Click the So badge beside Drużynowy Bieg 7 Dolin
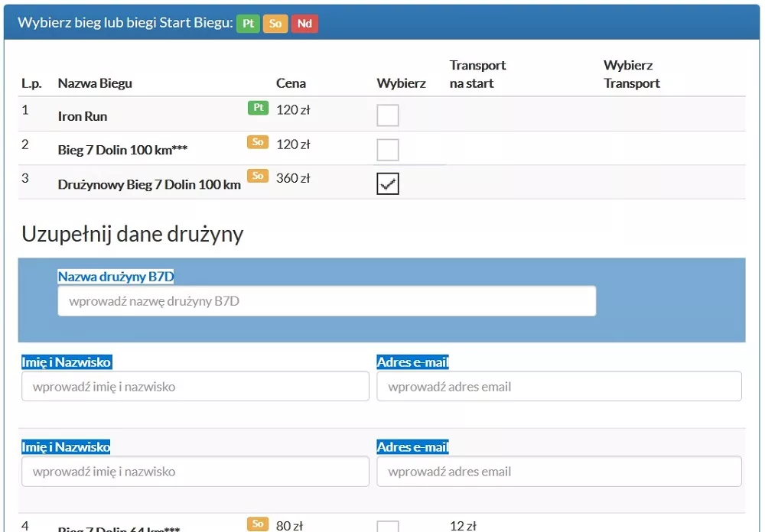Image resolution: width=765 pixels, height=532 pixels. 258,176
